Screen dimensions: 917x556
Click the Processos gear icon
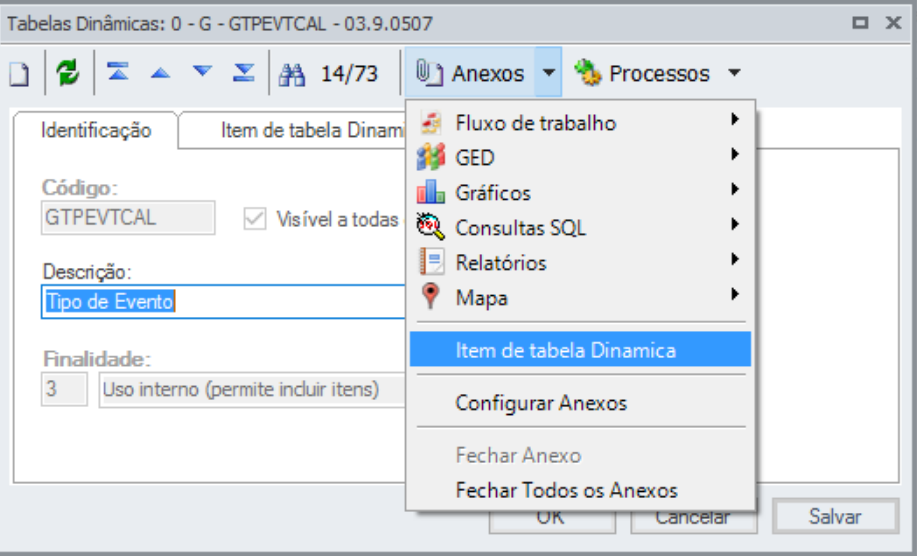click(588, 73)
